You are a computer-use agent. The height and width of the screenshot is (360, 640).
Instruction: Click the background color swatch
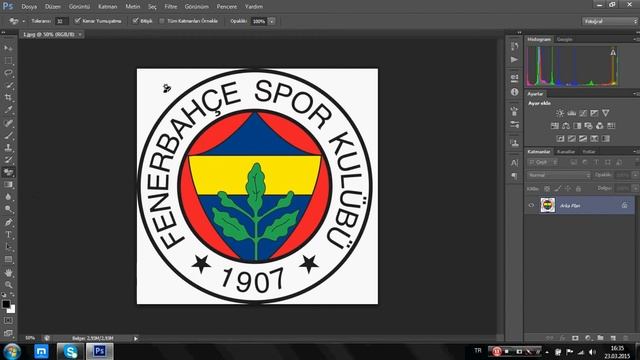(12, 309)
